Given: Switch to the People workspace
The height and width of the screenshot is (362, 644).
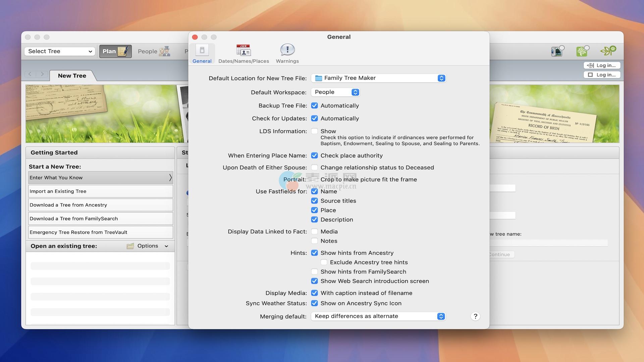Looking at the screenshot, I should click(x=154, y=51).
